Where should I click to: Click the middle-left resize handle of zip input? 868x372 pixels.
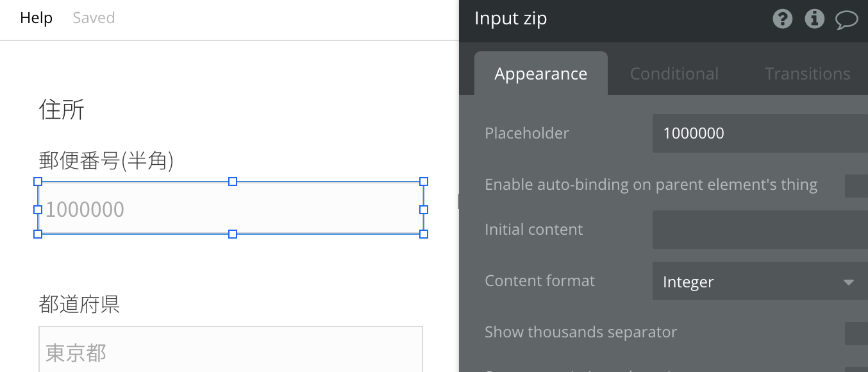[38, 210]
